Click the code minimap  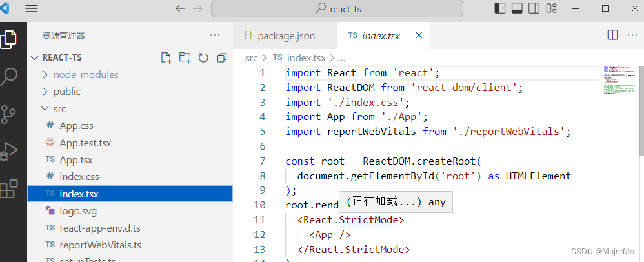tap(619, 80)
